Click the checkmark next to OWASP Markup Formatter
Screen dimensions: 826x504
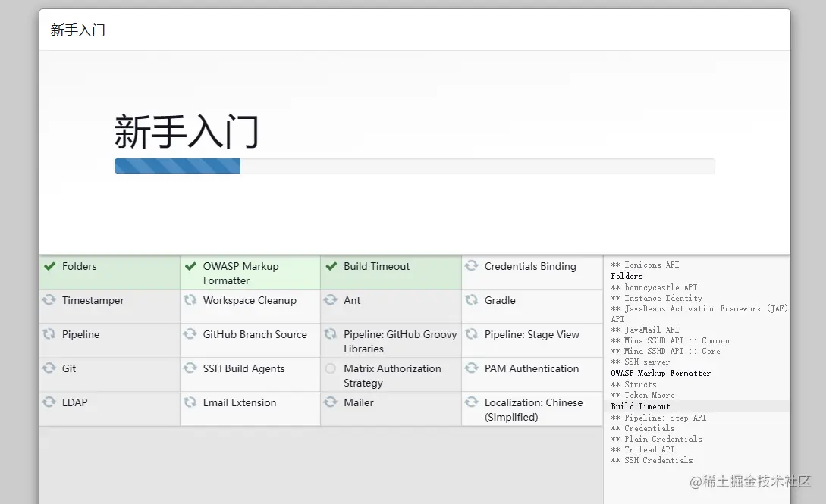(190, 266)
